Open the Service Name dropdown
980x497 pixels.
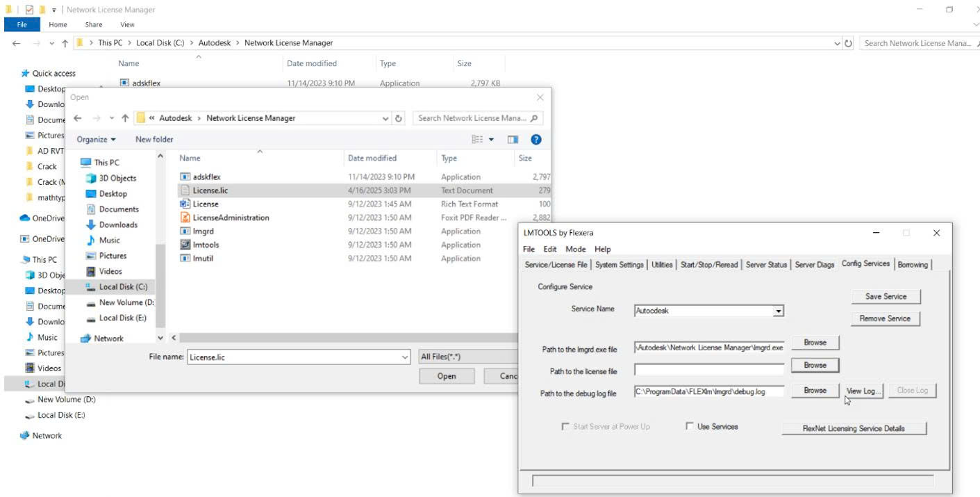point(779,311)
